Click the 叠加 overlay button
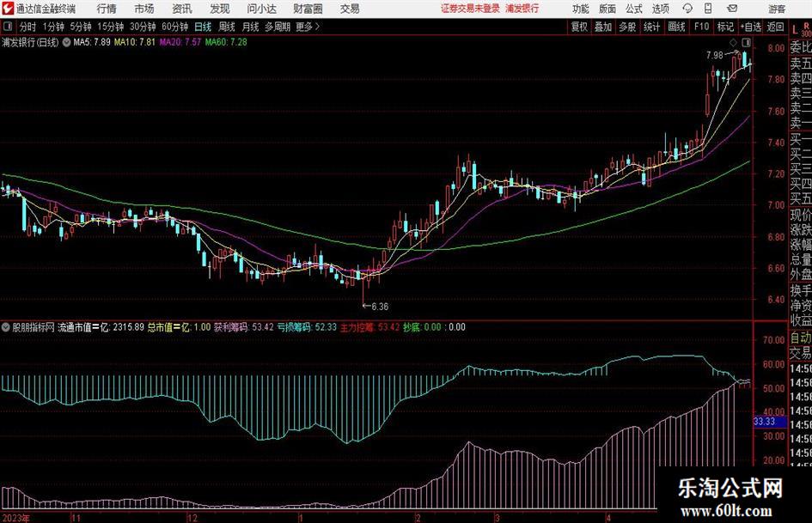Screen dimensions: 812x523 [x=603, y=27]
